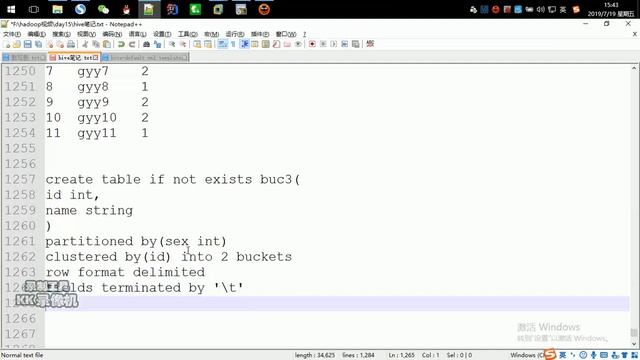Redo edit with toolbar arrow
The width and height of the screenshot is (640, 360).
click(x=132, y=44)
